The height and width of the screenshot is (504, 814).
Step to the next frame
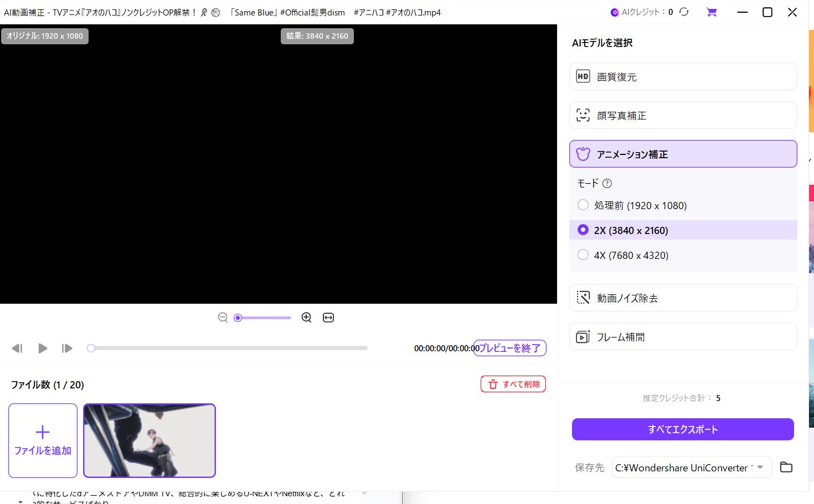click(67, 348)
